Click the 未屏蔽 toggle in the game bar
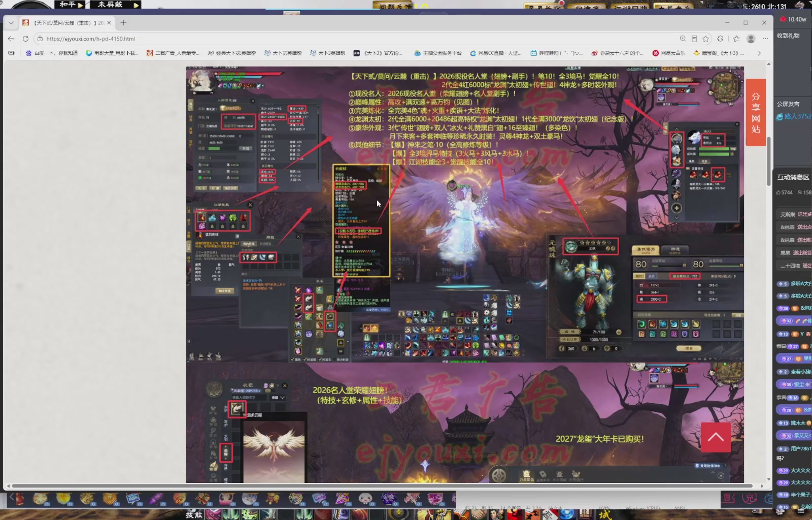812x520 pixels. pyautogui.click(x=115, y=5)
